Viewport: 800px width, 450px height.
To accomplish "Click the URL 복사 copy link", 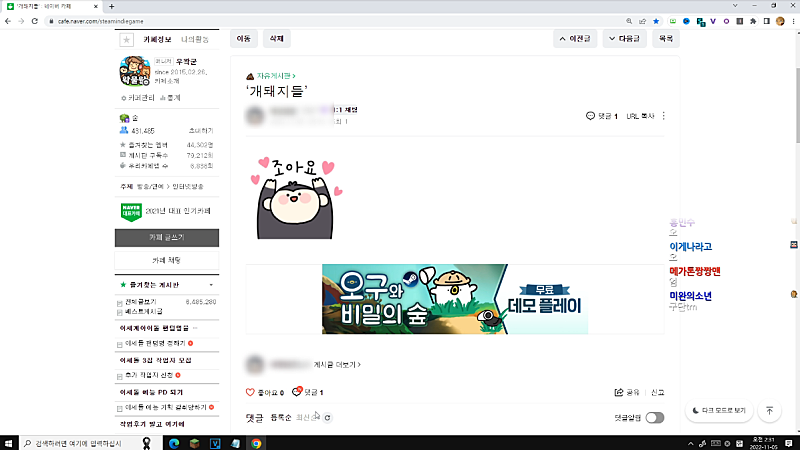I will pyautogui.click(x=640, y=116).
